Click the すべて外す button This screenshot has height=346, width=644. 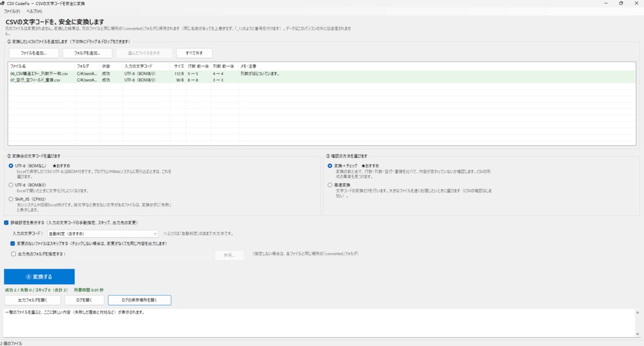[x=194, y=53]
